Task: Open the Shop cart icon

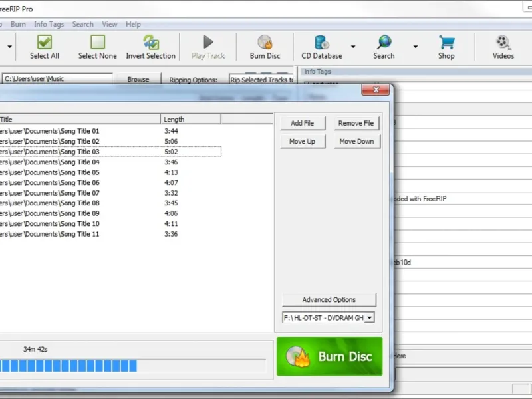Action: [446, 43]
